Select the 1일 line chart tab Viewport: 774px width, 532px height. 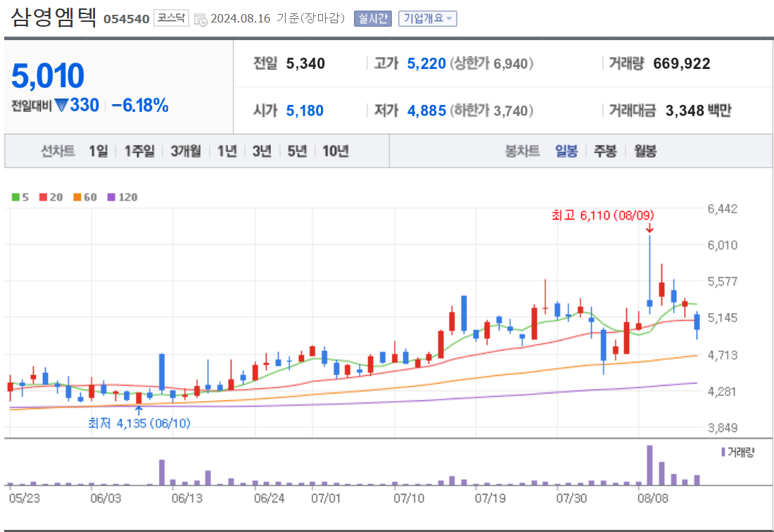coord(99,151)
